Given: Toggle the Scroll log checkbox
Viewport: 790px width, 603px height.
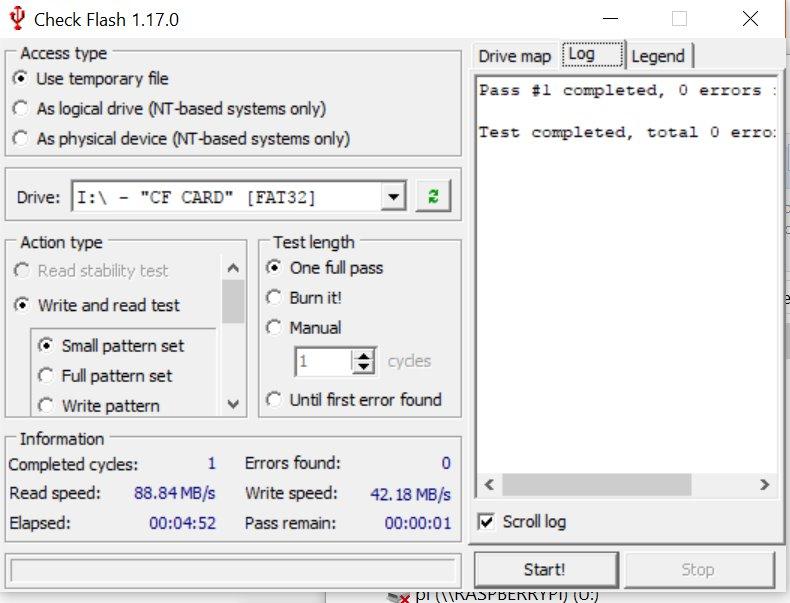Looking at the screenshot, I should coord(486,521).
